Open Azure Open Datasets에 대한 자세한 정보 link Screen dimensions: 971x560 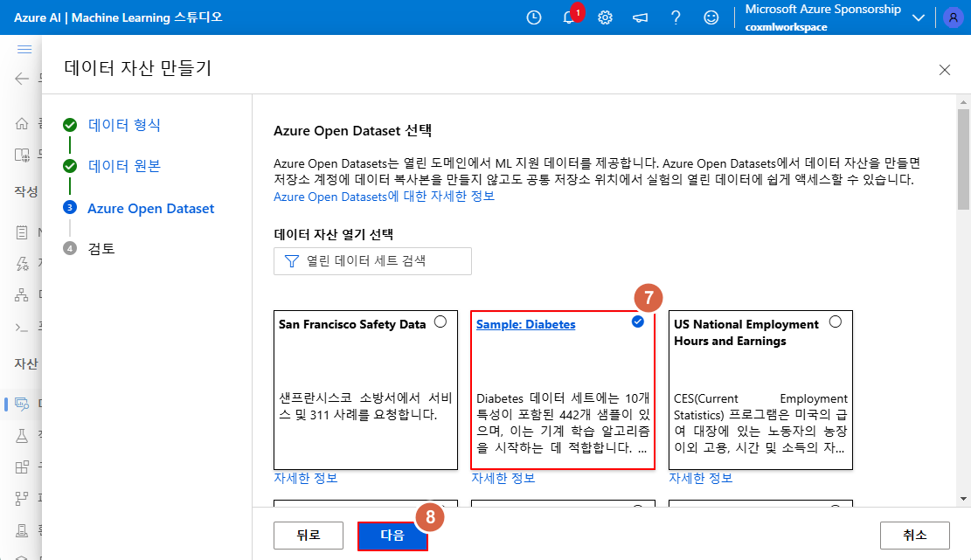point(384,197)
